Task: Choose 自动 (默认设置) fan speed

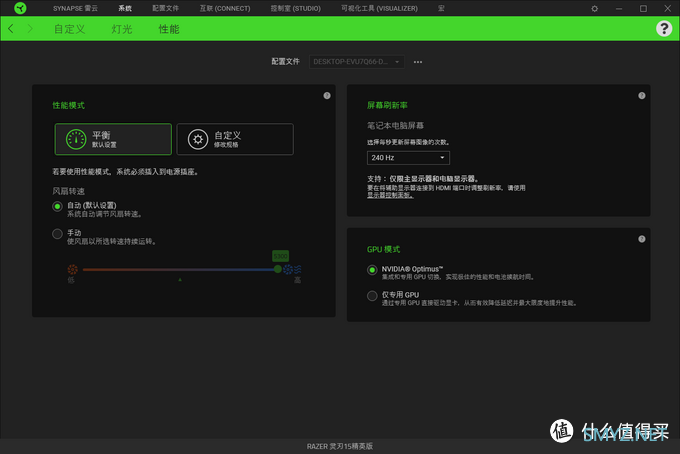Action: point(57,206)
